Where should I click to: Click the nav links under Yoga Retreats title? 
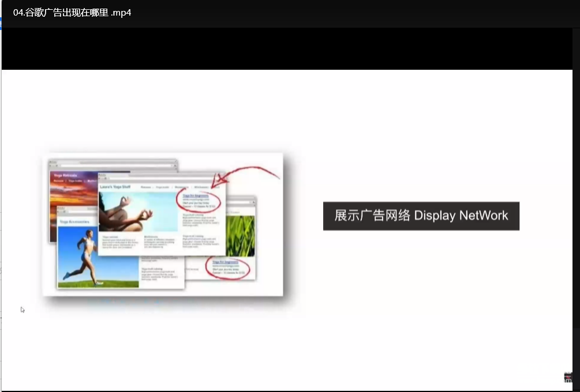(75, 181)
